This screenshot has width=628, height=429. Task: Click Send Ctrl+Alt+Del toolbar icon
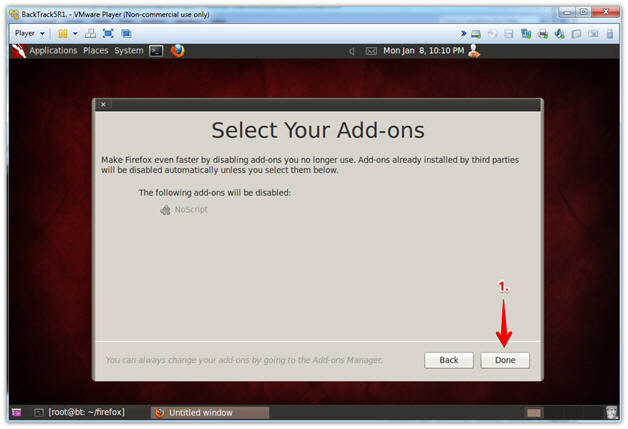pyautogui.click(x=91, y=34)
